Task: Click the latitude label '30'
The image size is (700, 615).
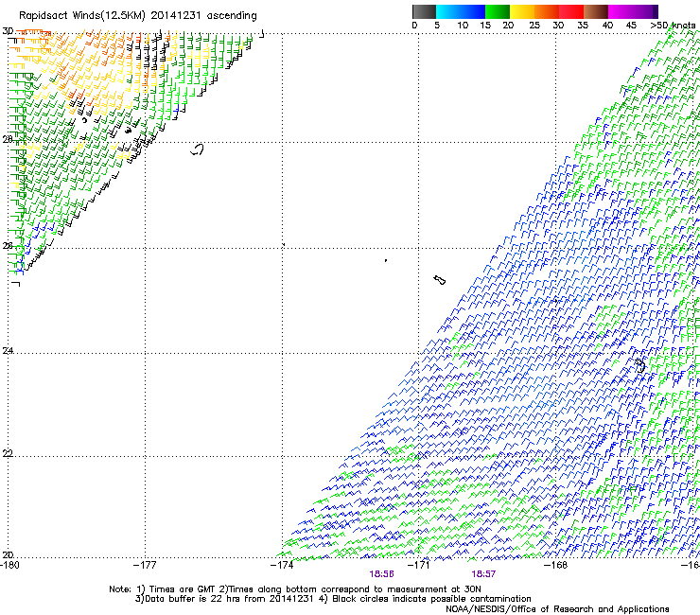Action: point(8,31)
